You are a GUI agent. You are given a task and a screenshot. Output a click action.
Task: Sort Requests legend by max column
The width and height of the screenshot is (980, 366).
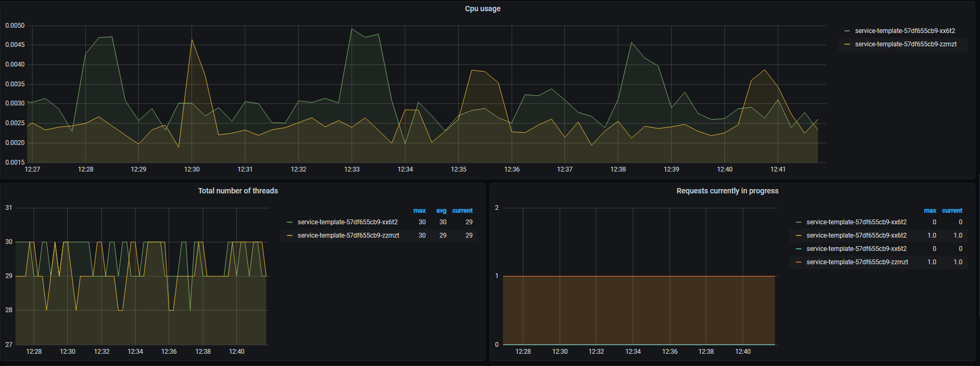(x=930, y=211)
